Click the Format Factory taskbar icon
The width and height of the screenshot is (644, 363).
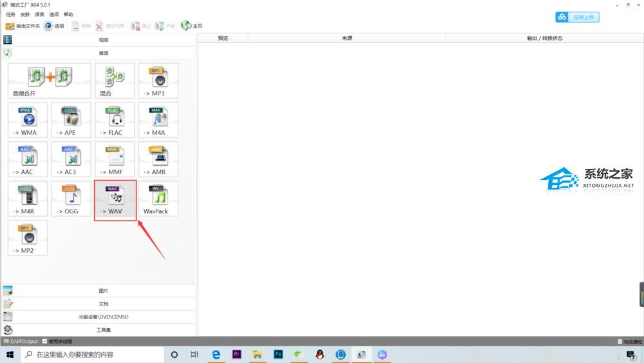click(x=361, y=355)
